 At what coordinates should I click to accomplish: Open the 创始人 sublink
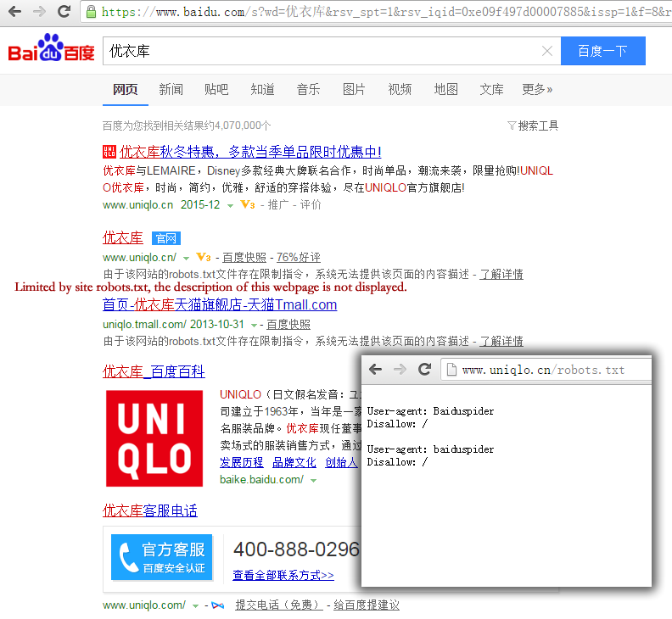342,462
